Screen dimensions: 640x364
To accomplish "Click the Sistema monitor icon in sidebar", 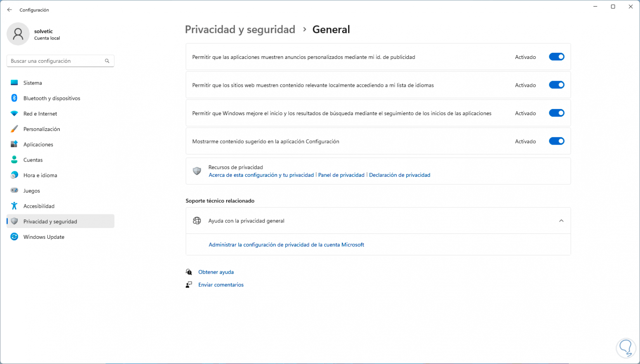I will 14,83.
